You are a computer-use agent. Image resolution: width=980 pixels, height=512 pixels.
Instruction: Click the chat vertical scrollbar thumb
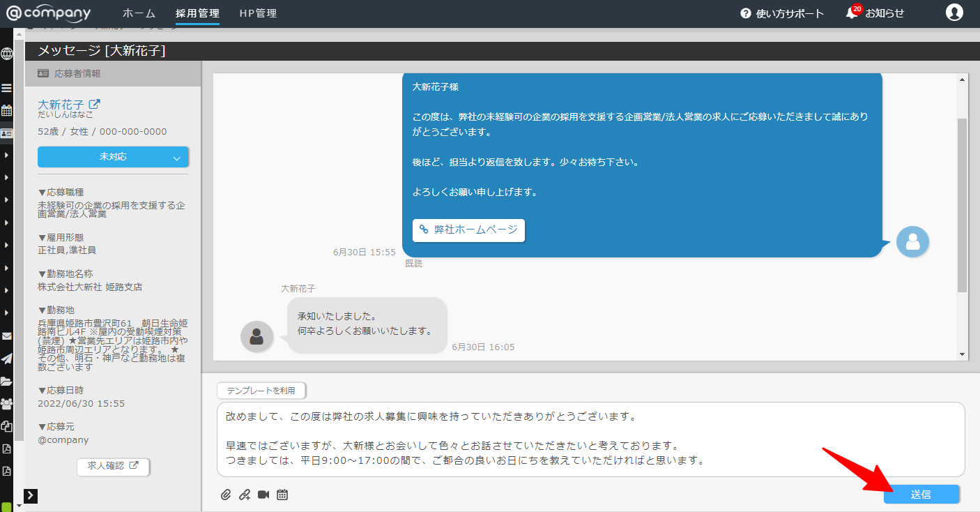coord(963,204)
